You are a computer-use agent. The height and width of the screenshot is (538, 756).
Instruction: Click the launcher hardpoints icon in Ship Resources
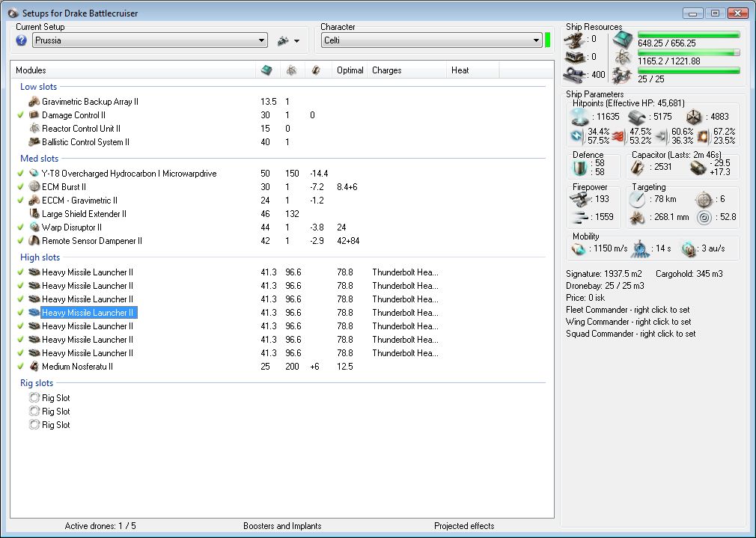[x=575, y=58]
